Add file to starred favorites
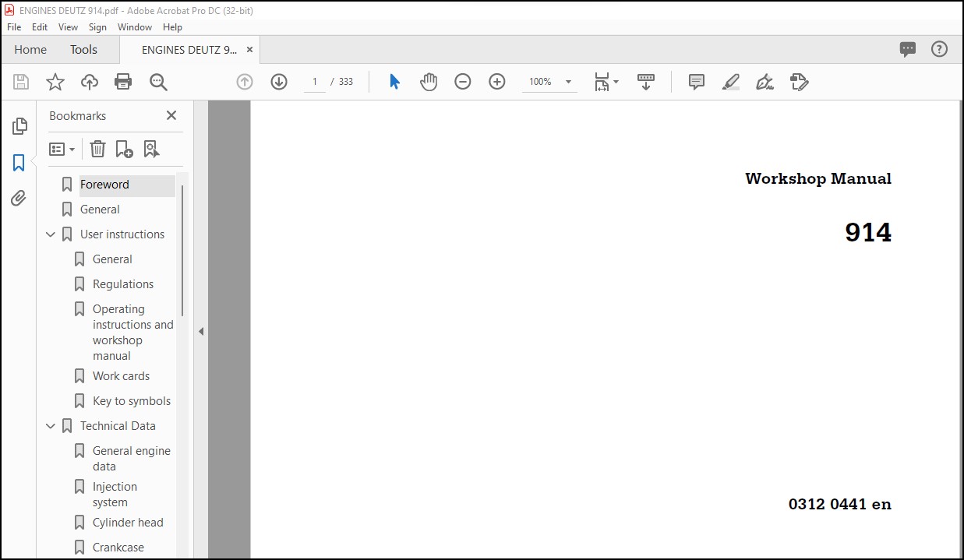Screen dimensions: 964x560 click(55, 82)
